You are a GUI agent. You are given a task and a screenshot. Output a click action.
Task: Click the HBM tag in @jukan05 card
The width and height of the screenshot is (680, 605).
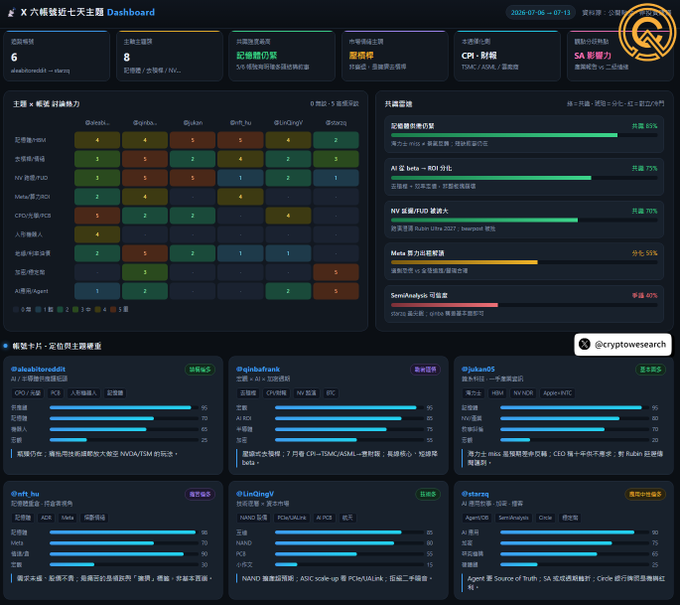(x=497, y=393)
